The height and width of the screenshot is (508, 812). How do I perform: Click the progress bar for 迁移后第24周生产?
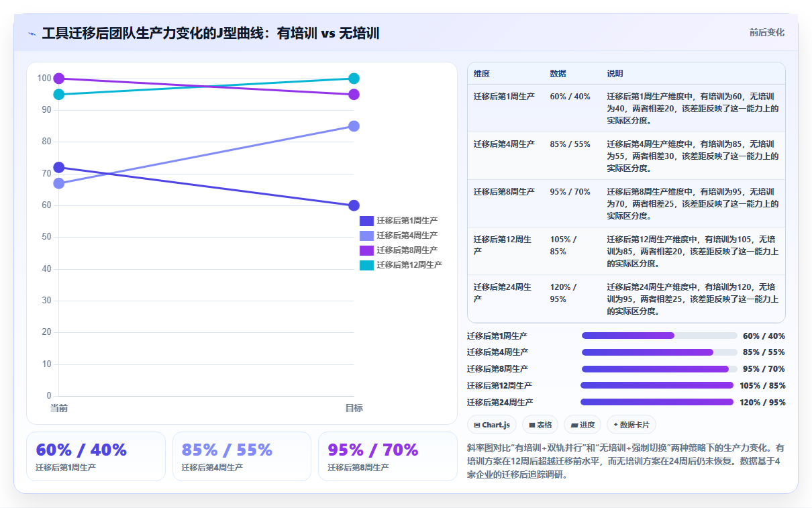pyautogui.click(x=657, y=402)
